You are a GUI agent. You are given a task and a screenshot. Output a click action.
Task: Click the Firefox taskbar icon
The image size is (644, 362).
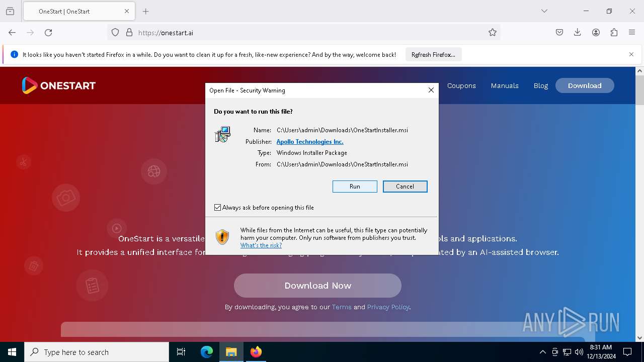coord(256,352)
